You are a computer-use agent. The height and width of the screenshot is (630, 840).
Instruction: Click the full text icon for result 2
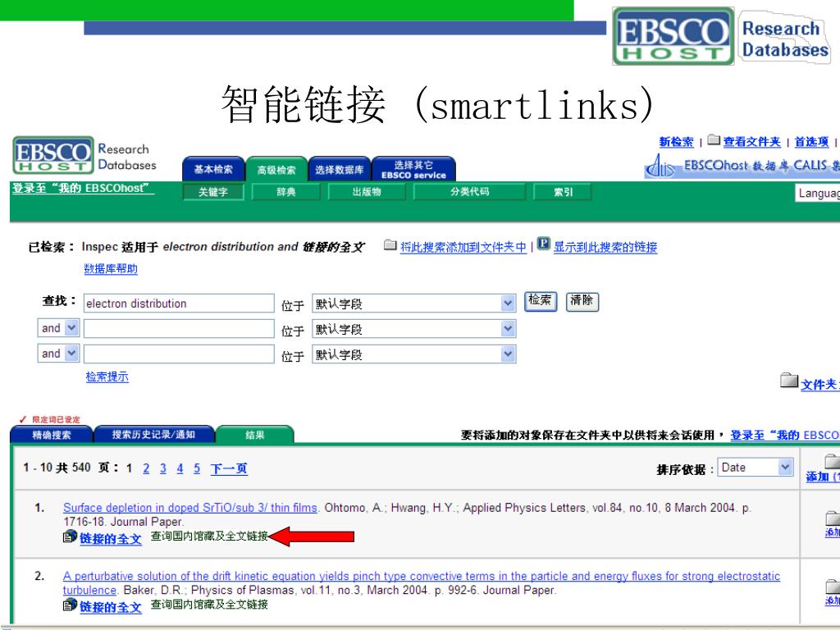point(70,605)
